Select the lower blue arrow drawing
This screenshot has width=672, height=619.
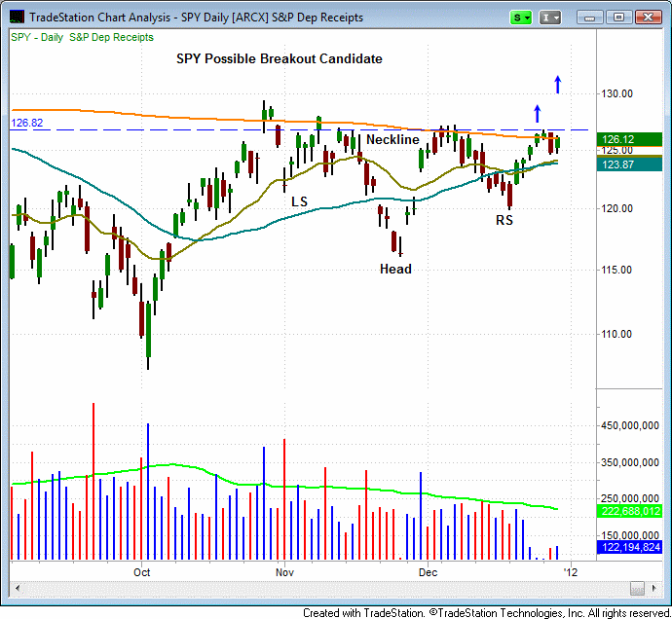click(536, 113)
